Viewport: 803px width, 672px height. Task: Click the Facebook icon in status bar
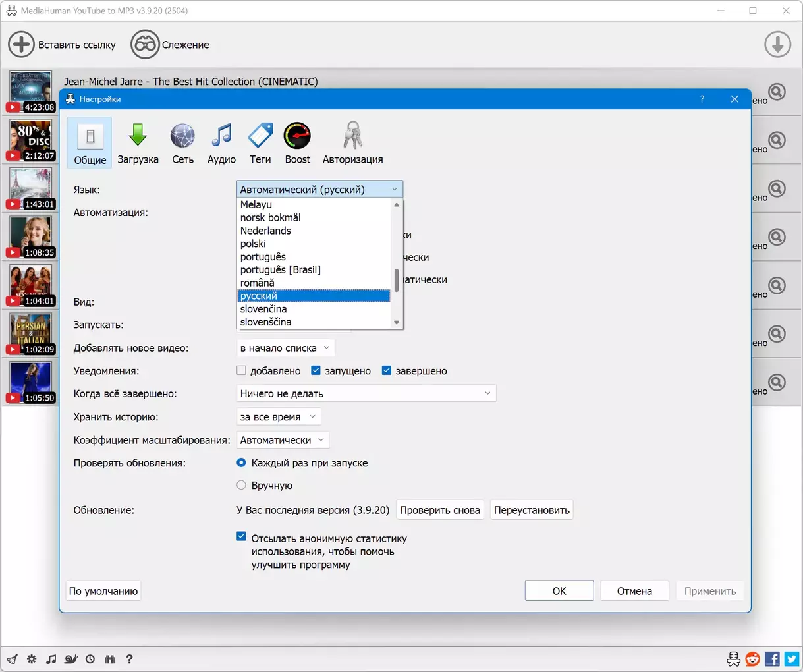772,659
